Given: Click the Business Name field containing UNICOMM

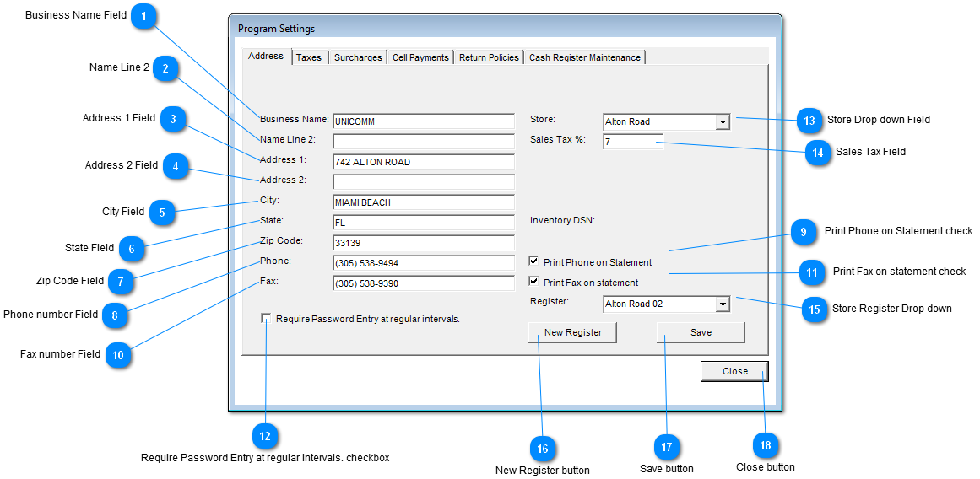Looking at the screenshot, I should [424, 121].
